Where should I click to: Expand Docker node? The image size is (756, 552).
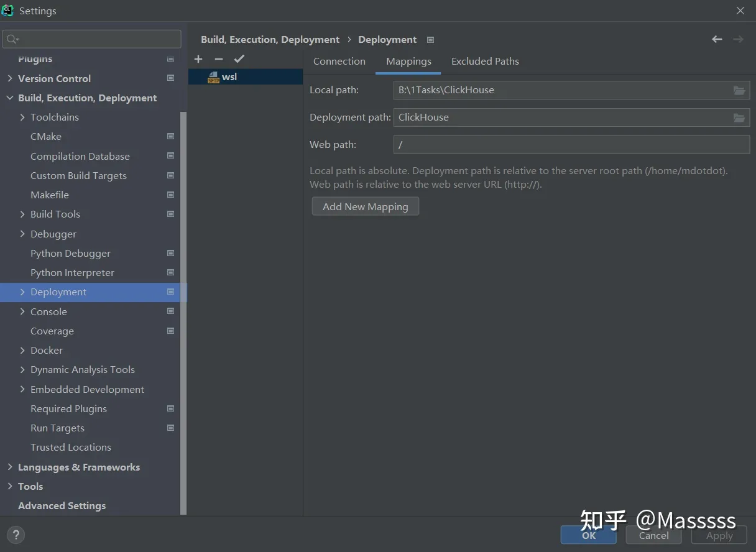pyautogui.click(x=22, y=350)
